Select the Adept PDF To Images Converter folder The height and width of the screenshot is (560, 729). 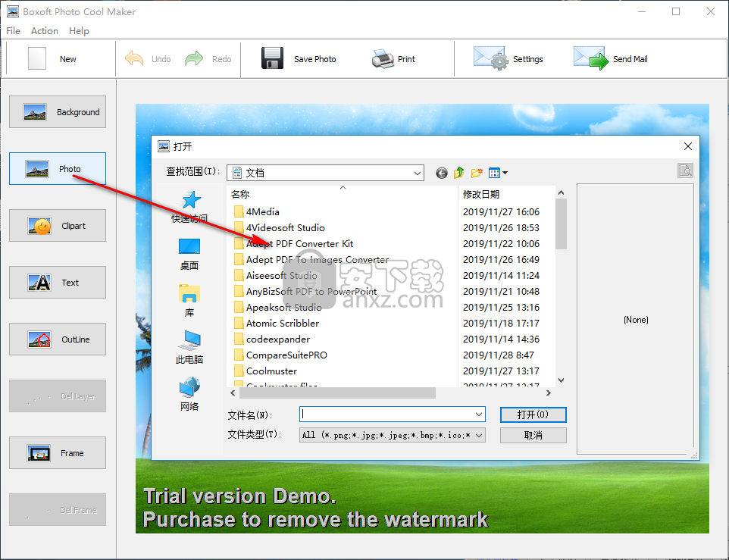(x=311, y=259)
